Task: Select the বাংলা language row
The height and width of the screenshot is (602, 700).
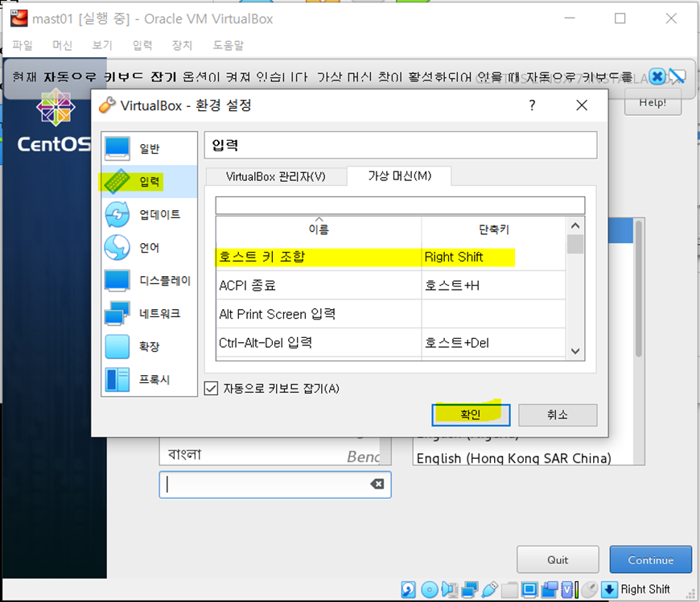Action: (270, 455)
